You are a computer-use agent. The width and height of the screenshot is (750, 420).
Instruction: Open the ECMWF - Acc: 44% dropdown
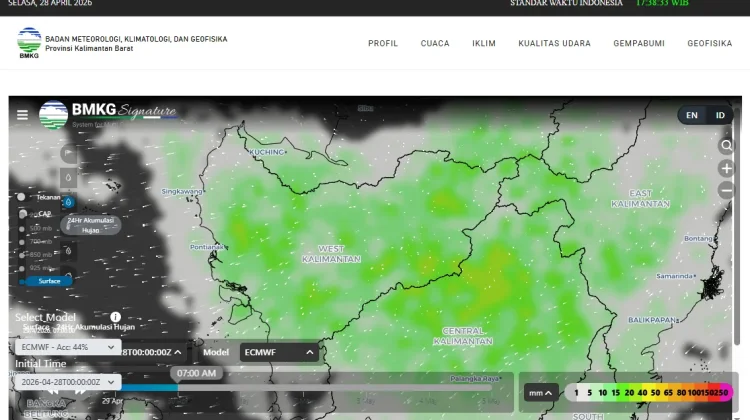pyautogui.click(x=68, y=347)
